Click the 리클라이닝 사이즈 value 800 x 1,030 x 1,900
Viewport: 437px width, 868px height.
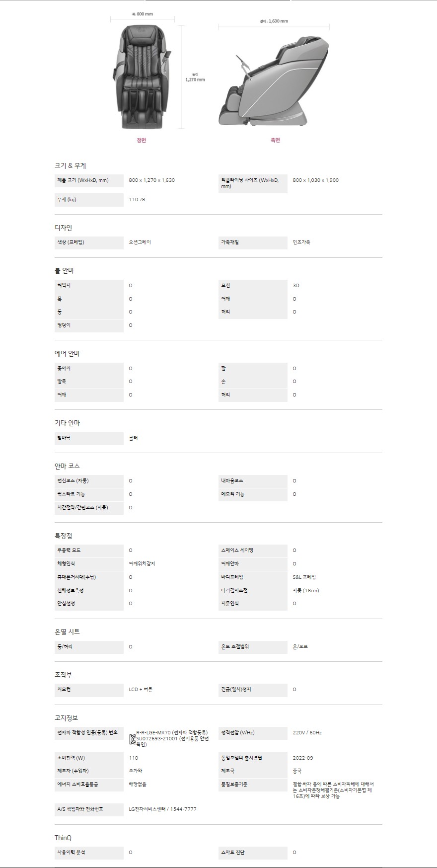pyautogui.click(x=315, y=180)
